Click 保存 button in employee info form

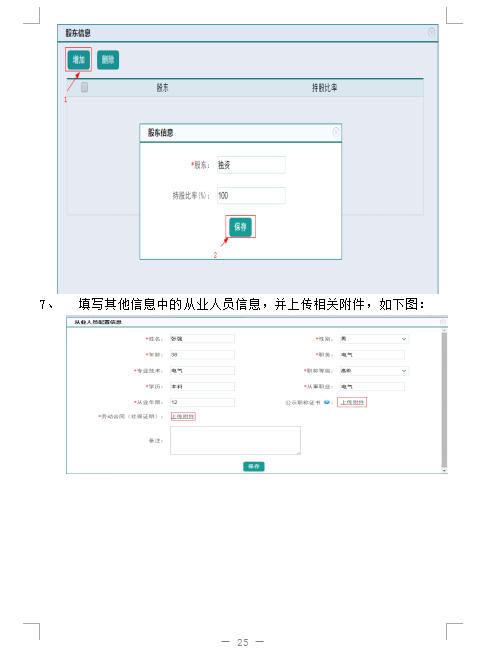pos(254,466)
